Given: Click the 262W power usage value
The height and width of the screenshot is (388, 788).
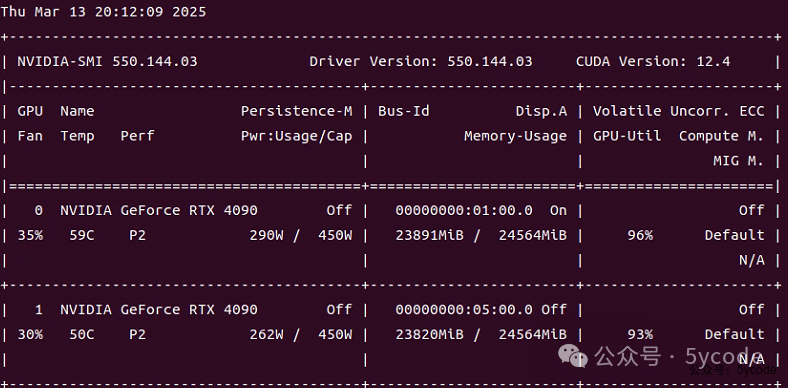Looking at the screenshot, I should [x=266, y=334].
